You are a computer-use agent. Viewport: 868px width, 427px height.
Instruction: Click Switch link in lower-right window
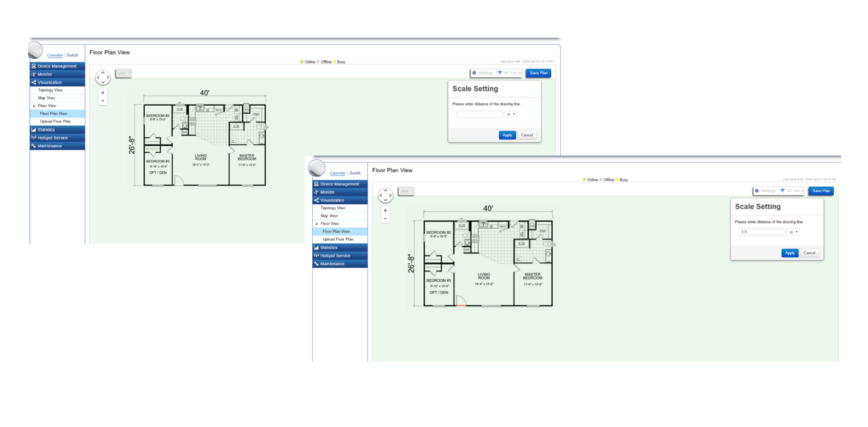coord(355,173)
